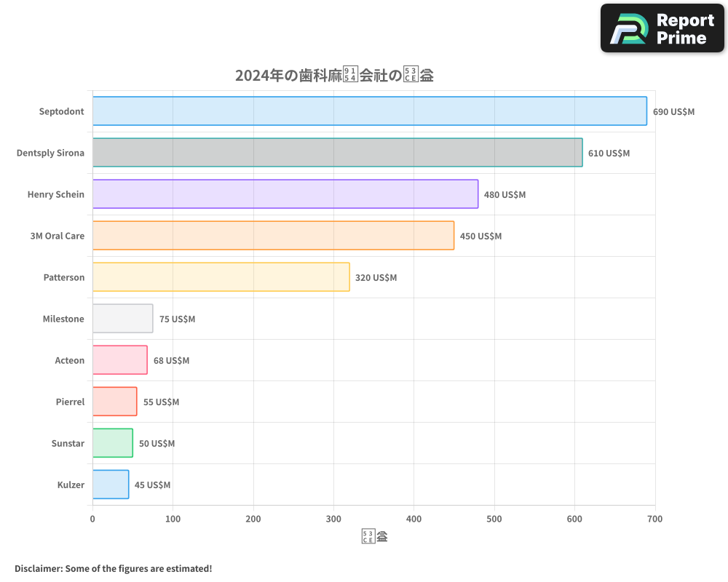728x582 pixels.
Task: Click the Kulzer bar
Action: point(109,485)
